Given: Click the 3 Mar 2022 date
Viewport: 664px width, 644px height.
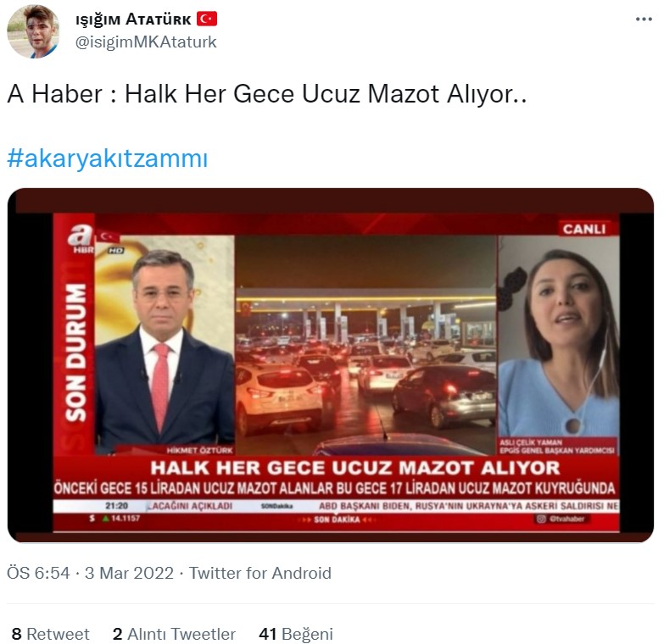Looking at the screenshot, I should [x=129, y=573].
